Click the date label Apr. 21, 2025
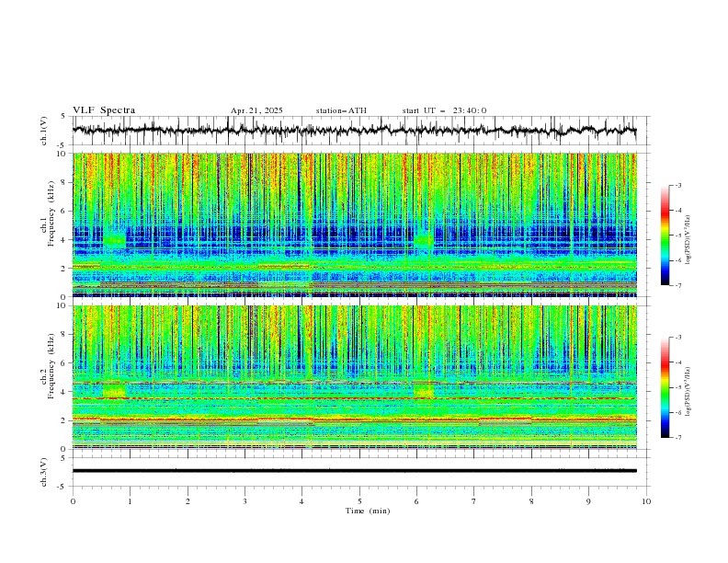Image resolution: width=728 pixels, height=563 pixels. tap(256, 110)
